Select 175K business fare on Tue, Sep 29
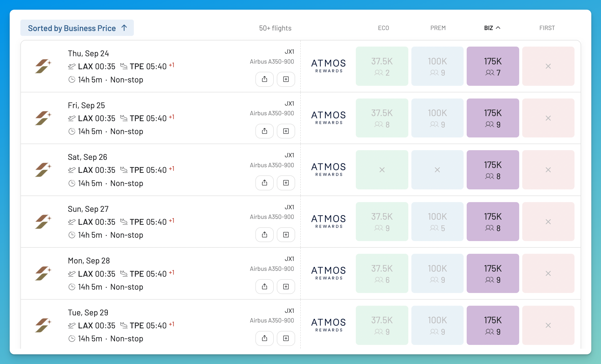This screenshot has height=364, width=601. click(493, 325)
